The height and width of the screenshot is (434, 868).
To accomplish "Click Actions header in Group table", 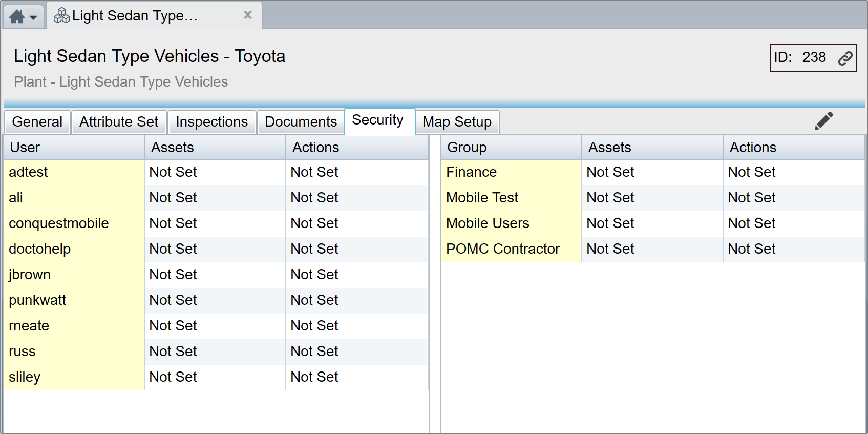I will [794, 148].
